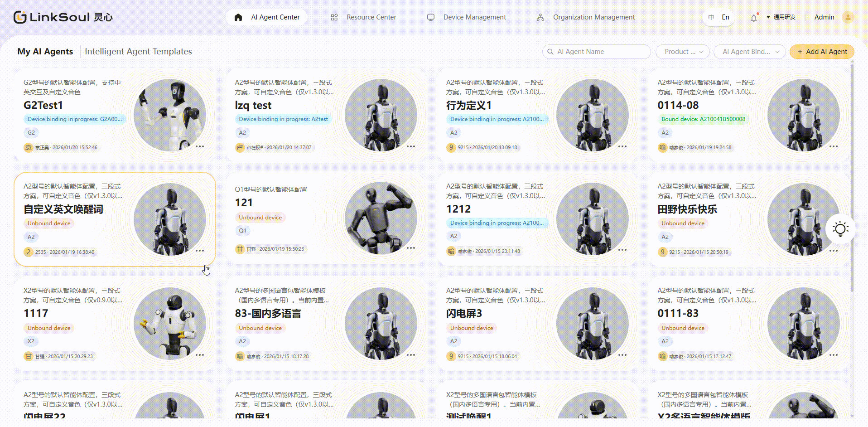This screenshot has height=427, width=868.
Task: Go to AI Agent Center
Action: (x=267, y=17)
